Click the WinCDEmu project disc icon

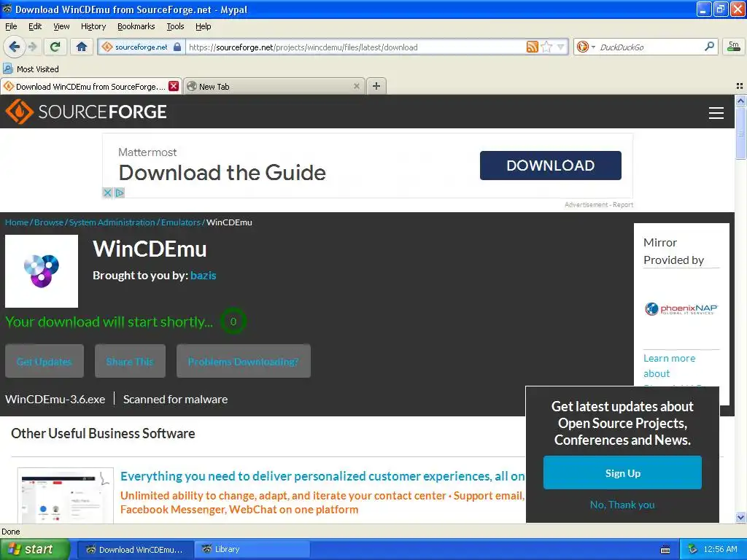click(42, 271)
